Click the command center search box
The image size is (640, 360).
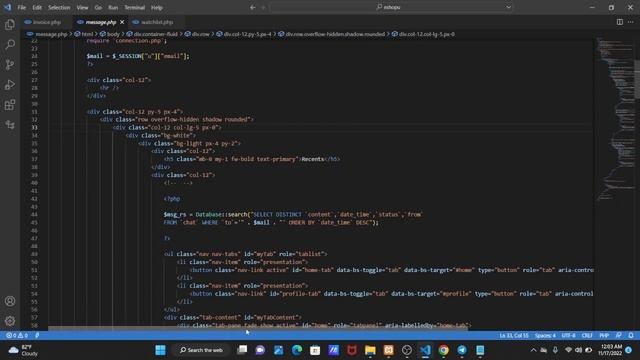click(x=391, y=7)
